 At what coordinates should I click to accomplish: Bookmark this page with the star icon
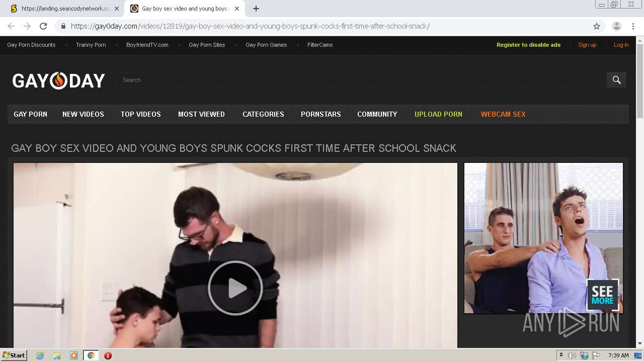click(597, 26)
